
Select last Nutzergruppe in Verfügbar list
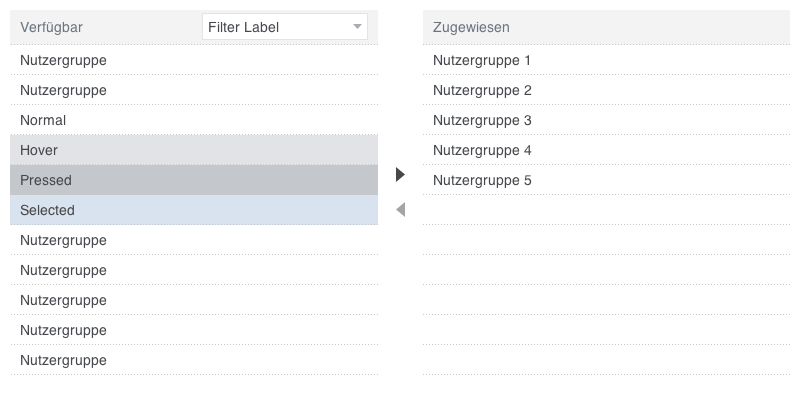coord(194,360)
